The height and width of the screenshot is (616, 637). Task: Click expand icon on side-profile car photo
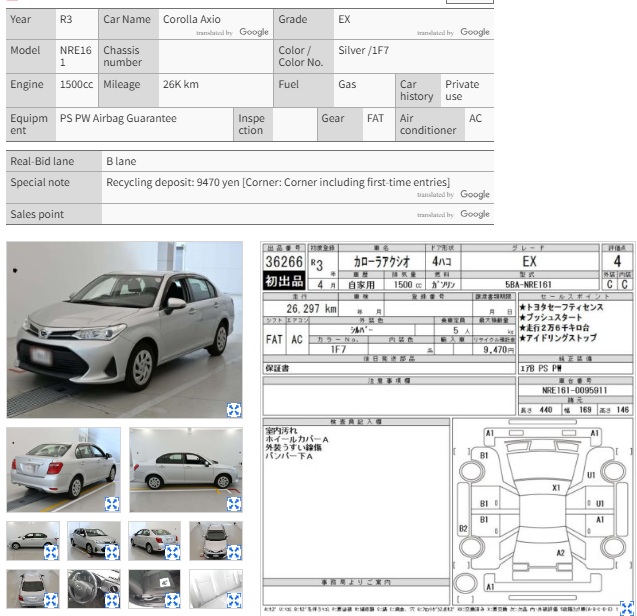[x=234, y=504]
